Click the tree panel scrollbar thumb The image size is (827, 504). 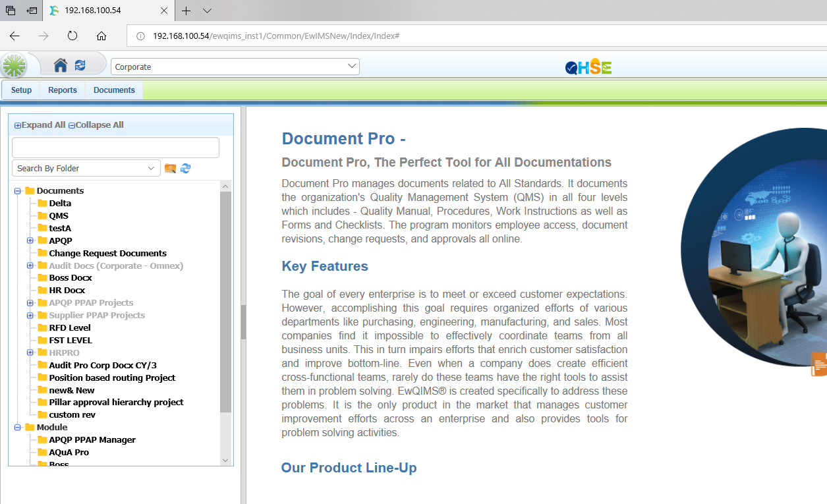[225, 302]
